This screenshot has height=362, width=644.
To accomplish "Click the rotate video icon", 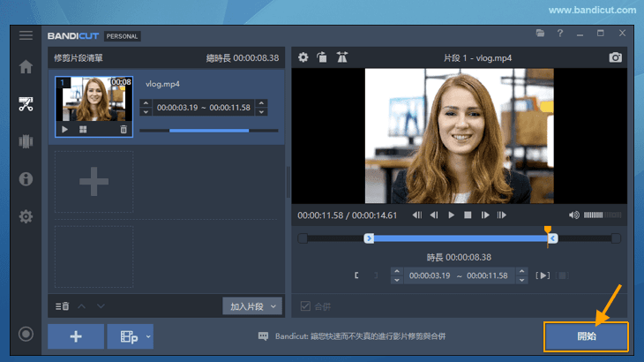I will click(x=322, y=57).
